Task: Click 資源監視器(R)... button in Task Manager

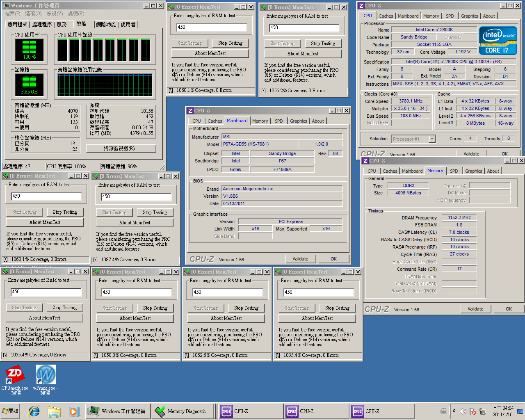Action: point(121,148)
